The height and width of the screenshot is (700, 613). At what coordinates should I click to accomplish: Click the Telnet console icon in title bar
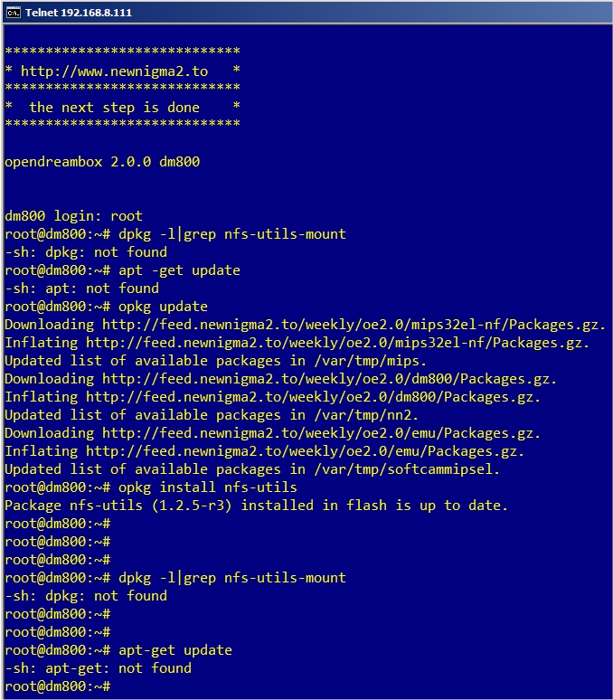pyautogui.click(x=12, y=11)
